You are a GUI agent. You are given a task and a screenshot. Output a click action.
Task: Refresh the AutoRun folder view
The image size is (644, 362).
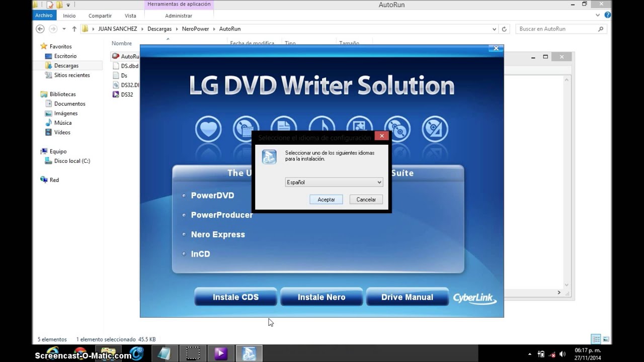point(505,29)
